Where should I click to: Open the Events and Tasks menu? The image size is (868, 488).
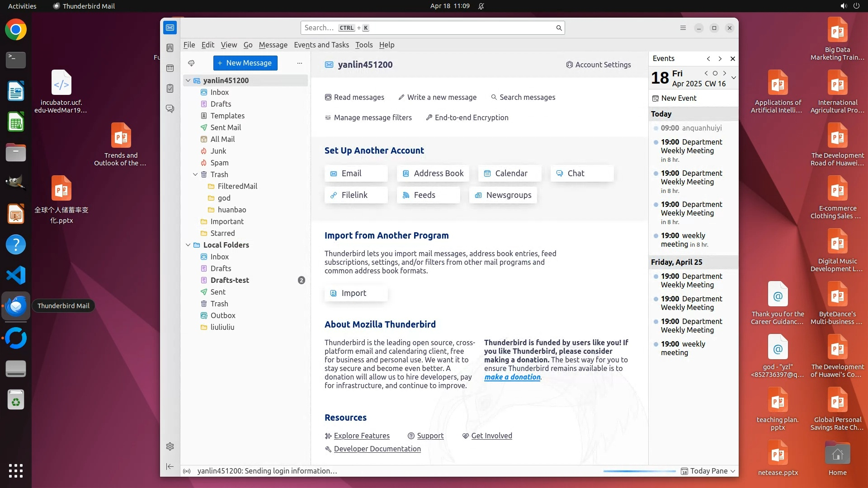(x=321, y=45)
